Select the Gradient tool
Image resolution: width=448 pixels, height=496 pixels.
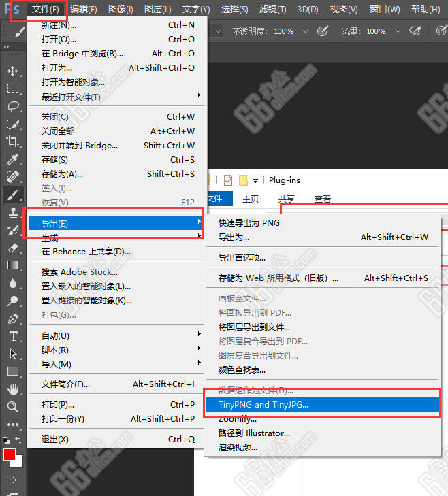tap(13, 265)
